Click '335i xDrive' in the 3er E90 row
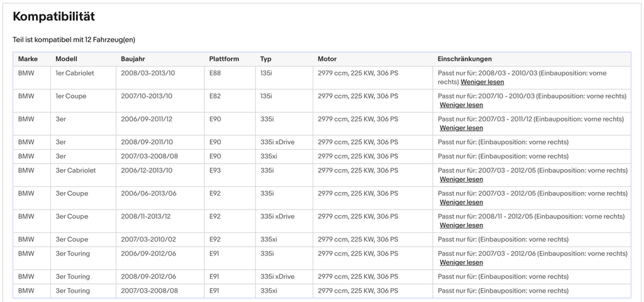This screenshot has width=644, height=302. 277,142
